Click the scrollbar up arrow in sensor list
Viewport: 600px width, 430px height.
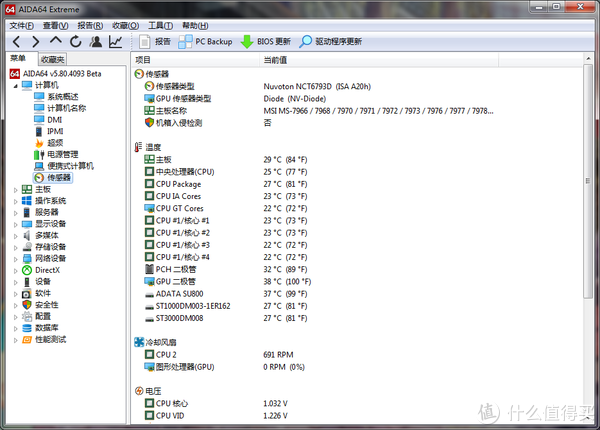tap(588, 59)
